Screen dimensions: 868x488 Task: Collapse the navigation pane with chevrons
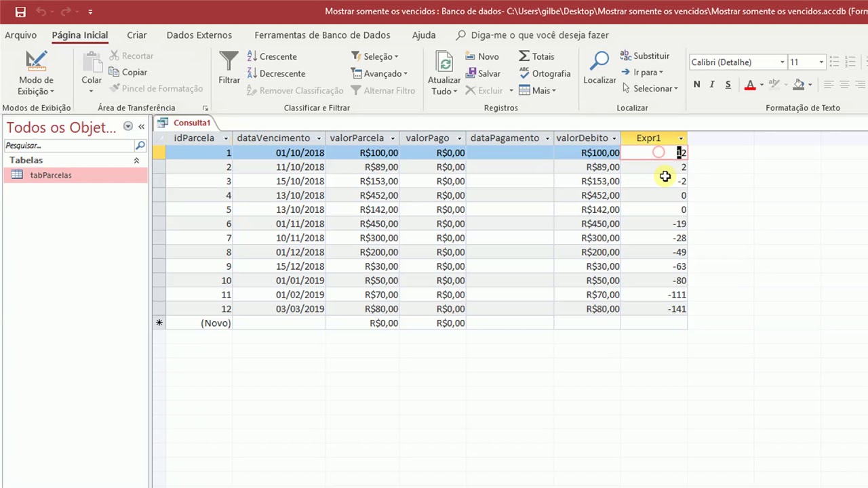click(x=141, y=127)
